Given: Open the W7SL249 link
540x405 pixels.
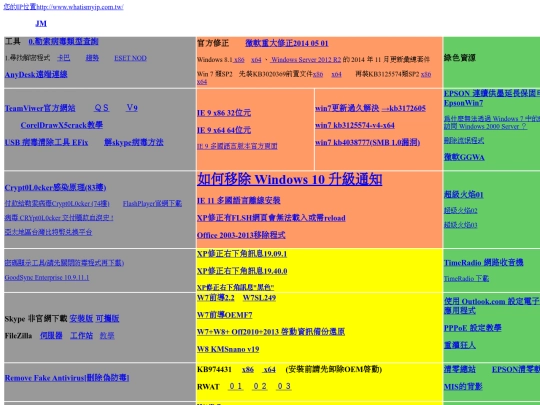Looking at the screenshot, I should click(x=259, y=298).
